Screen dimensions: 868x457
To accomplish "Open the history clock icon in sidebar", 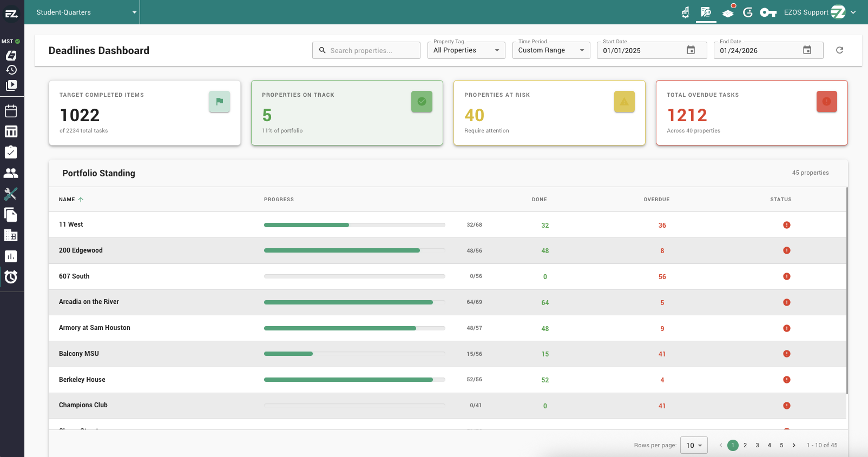I will pos(11,70).
